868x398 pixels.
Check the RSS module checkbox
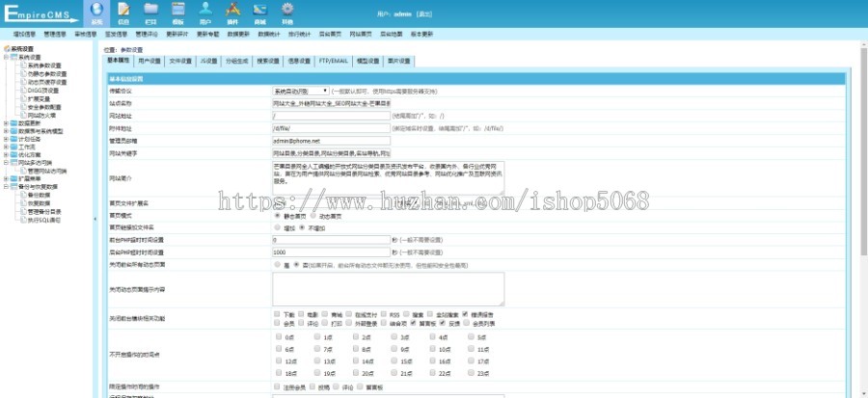coord(384,314)
